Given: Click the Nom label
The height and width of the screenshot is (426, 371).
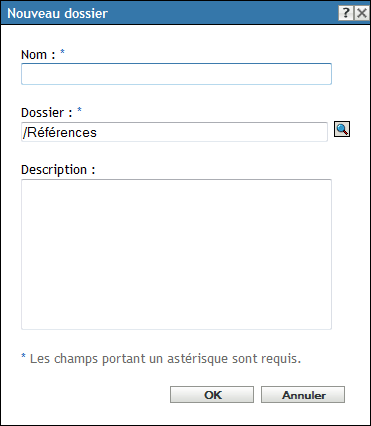Looking at the screenshot, I should [38, 54].
